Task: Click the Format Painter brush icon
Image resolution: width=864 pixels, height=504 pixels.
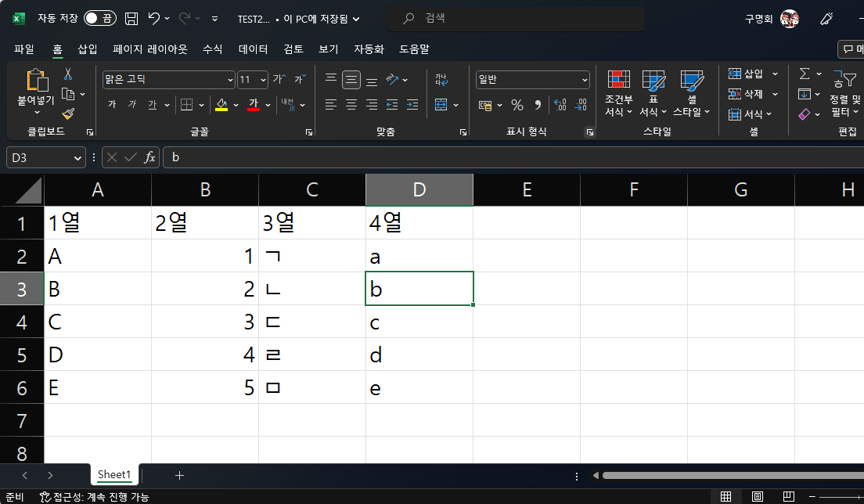Action: click(x=68, y=114)
